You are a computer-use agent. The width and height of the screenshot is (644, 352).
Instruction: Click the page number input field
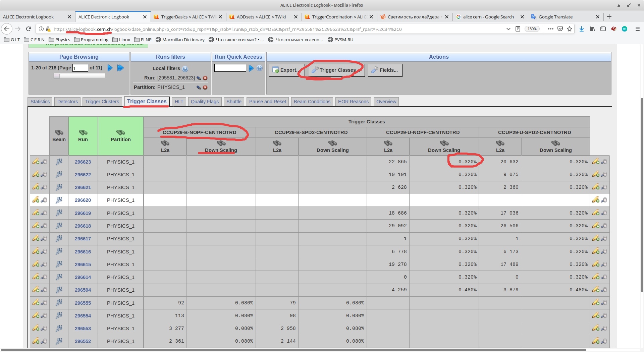(x=80, y=68)
